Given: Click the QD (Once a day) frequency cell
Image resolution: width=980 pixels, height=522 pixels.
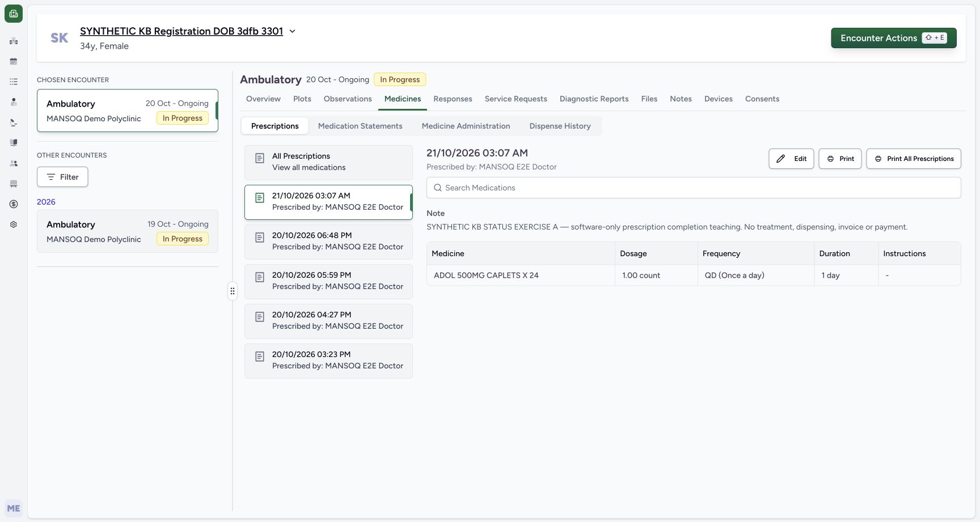Looking at the screenshot, I should click(756, 275).
